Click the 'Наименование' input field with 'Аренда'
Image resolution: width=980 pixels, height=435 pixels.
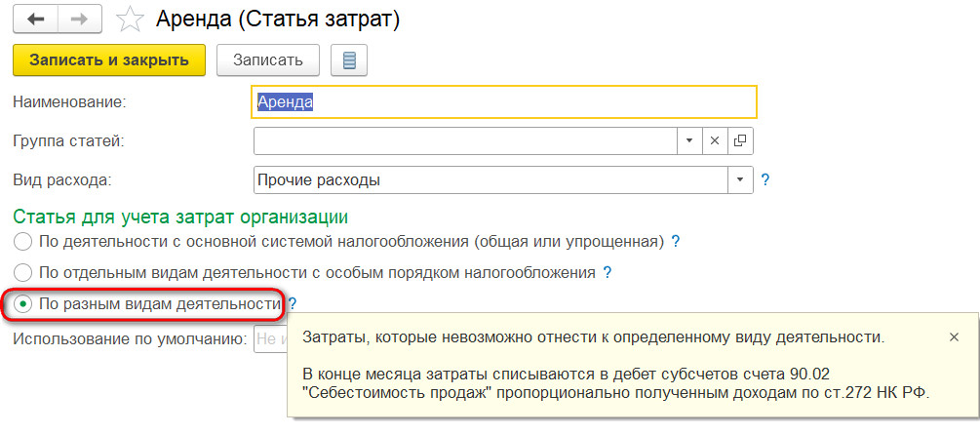click(504, 101)
